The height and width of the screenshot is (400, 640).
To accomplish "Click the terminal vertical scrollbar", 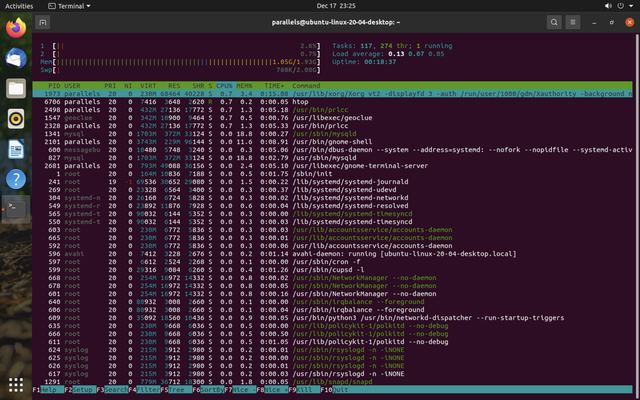I will coord(637,212).
